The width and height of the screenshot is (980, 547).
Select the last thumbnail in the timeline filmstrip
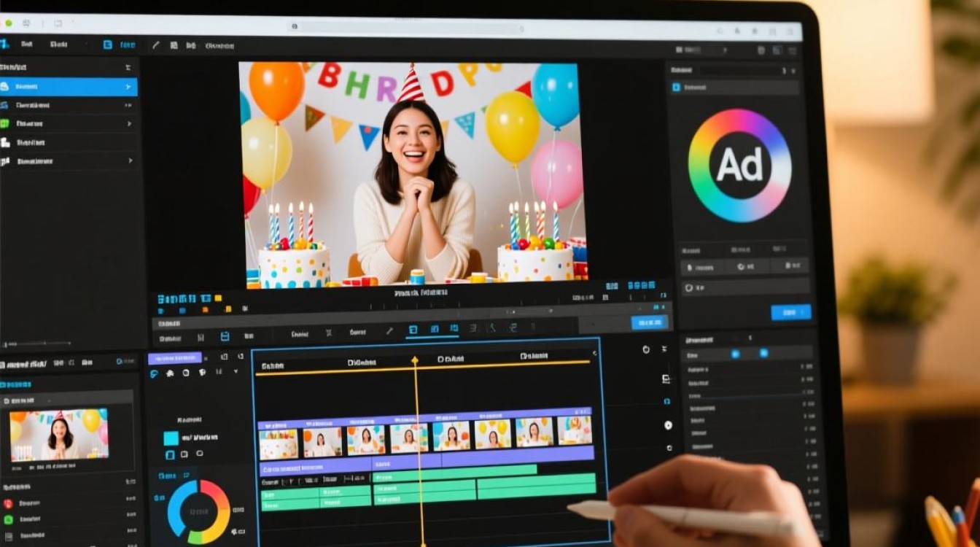pyautogui.click(x=575, y=431)
